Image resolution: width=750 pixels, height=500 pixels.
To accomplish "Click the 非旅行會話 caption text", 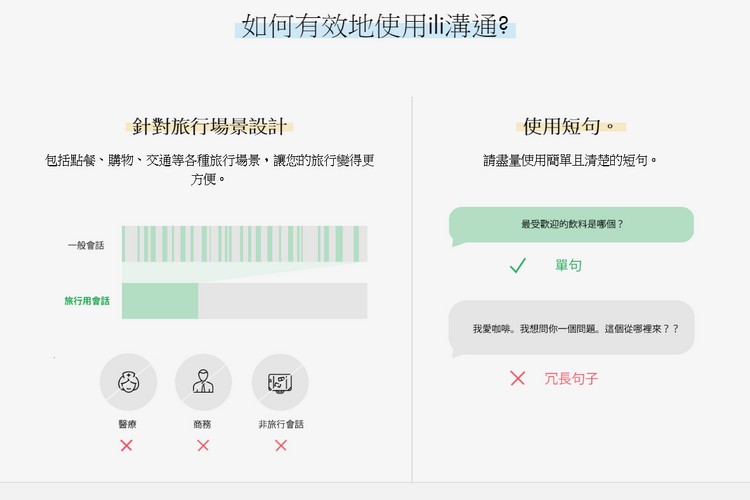I will pos(281,424).
